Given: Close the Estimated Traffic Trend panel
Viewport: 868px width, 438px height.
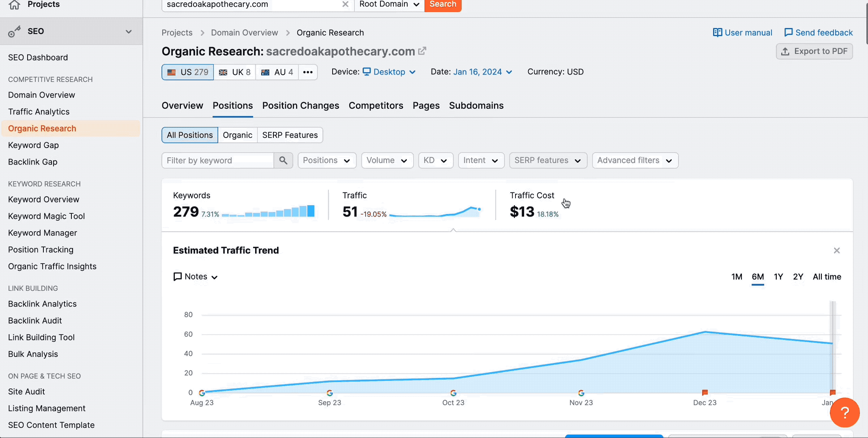Looking at the screenshot, I should point(836,251).
